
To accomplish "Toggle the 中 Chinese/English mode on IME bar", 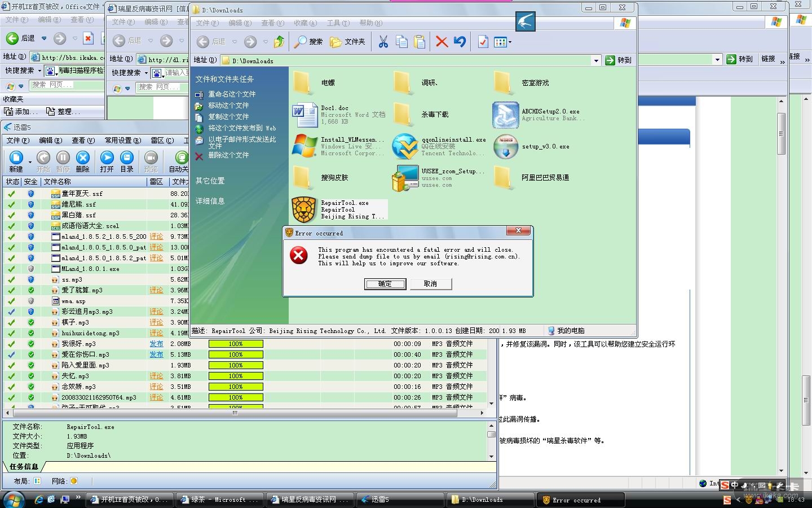I will pyautogui.click(x=735, y=485).
